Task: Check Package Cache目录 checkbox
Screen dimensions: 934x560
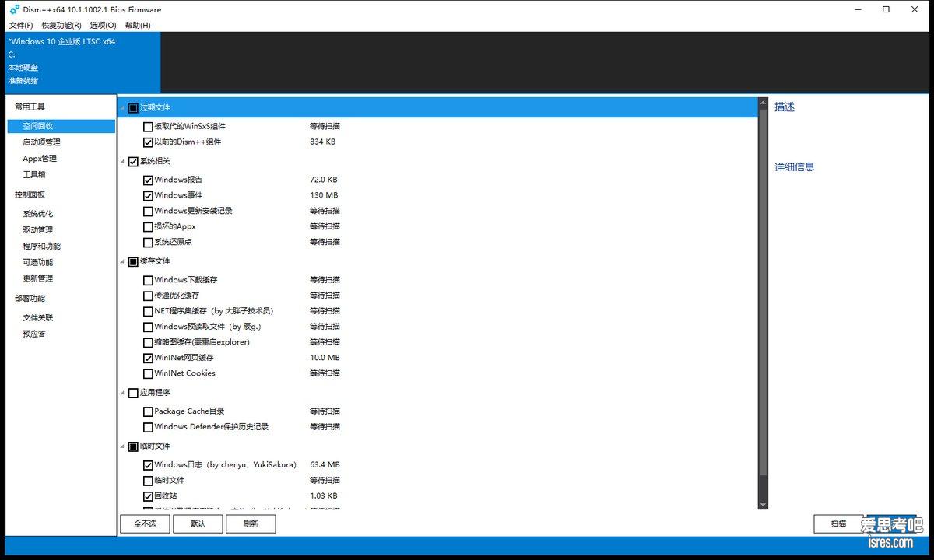Action: [x=148, y=412]
